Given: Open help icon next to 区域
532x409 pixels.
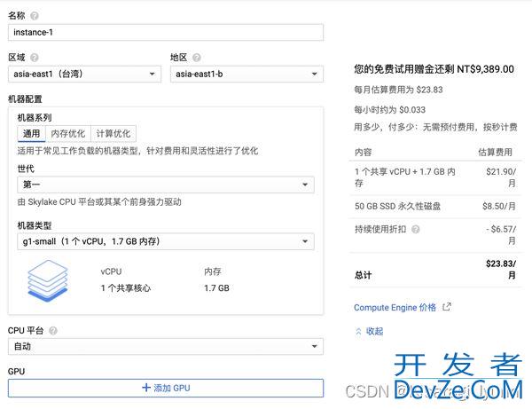Looking at the screenshot, I should (x=35, y=58).
